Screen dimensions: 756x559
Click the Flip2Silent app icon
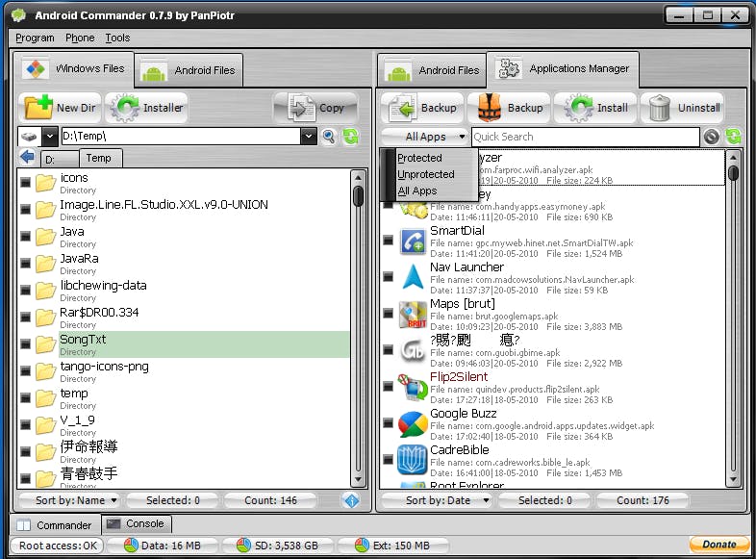tap(413, 388)
